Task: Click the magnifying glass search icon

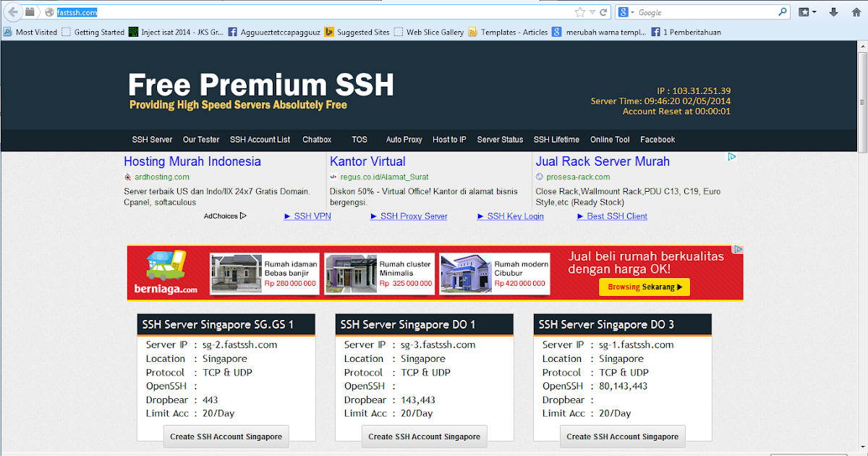Action: (x=782, y=12)
